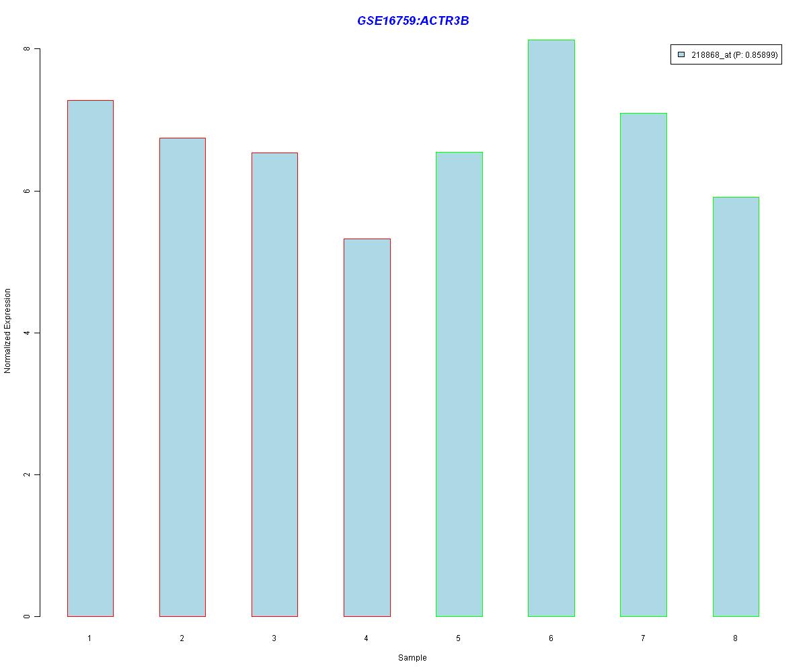Click x-axis label 4
This screenshot has height=672, width=807.
click(366, 638)
